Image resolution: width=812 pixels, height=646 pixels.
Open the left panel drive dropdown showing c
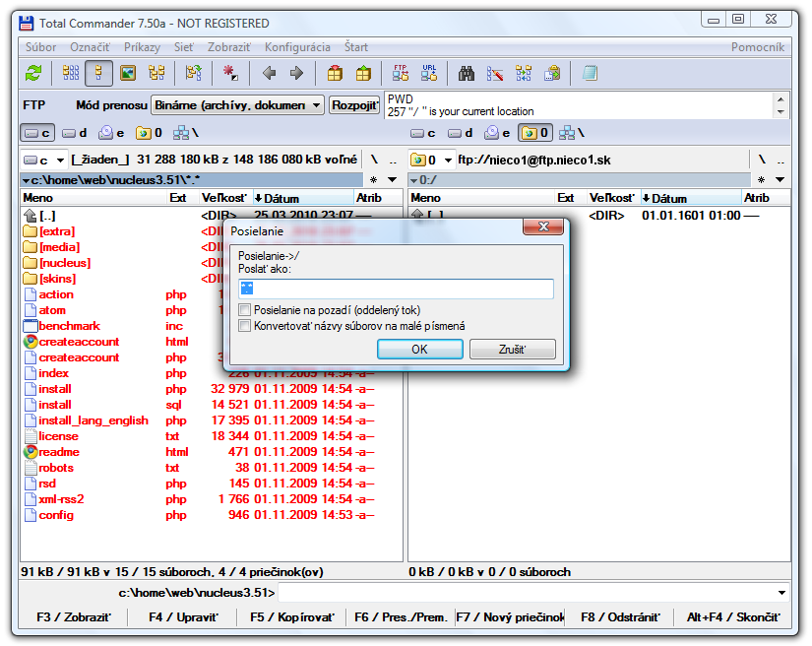pyautogui.click(x=44, y=161)
